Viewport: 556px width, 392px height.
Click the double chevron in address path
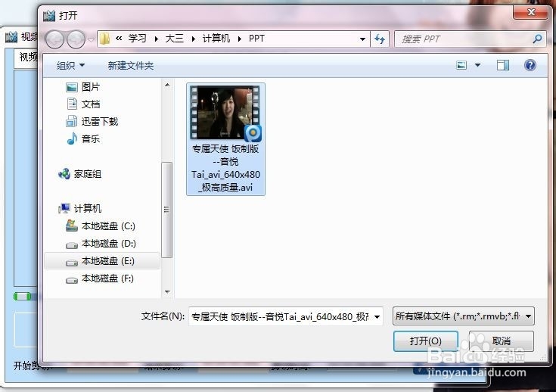pyautogui.click(x=119, y=38)
